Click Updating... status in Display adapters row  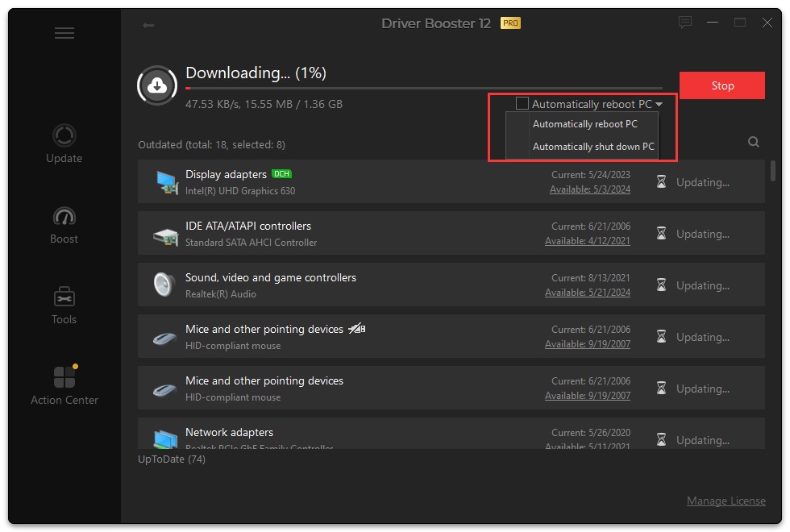(x=702, y=182)
